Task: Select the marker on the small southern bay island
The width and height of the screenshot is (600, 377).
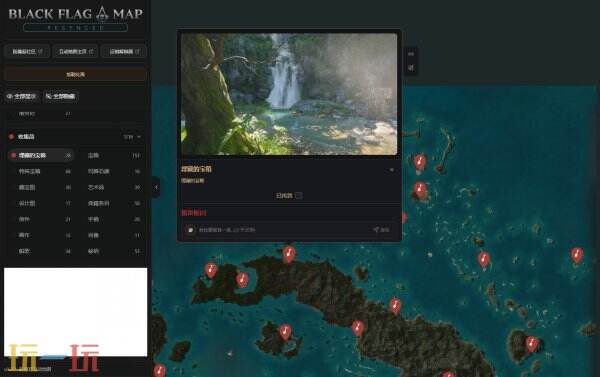Action: coord(285,332)
